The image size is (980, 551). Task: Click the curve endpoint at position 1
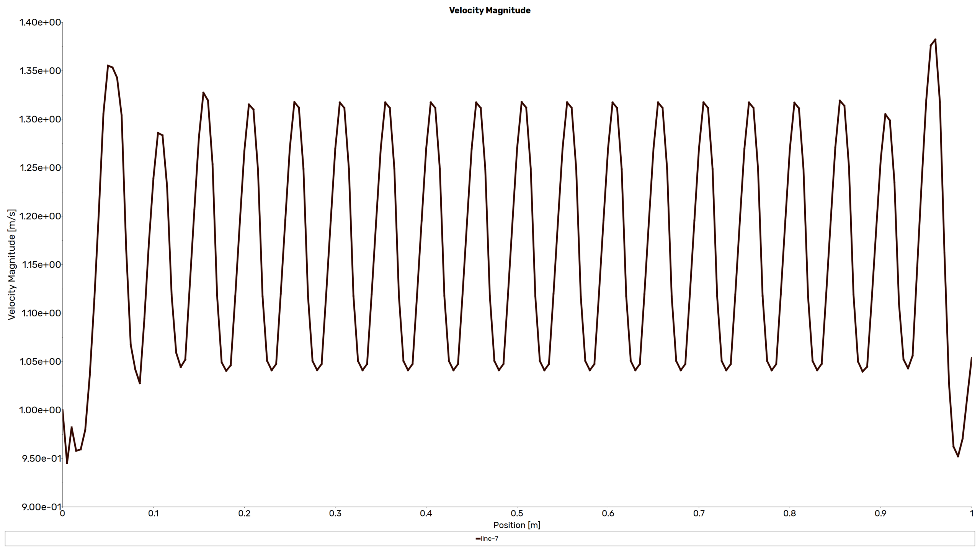pyautogui.click(x=971, y=358)
